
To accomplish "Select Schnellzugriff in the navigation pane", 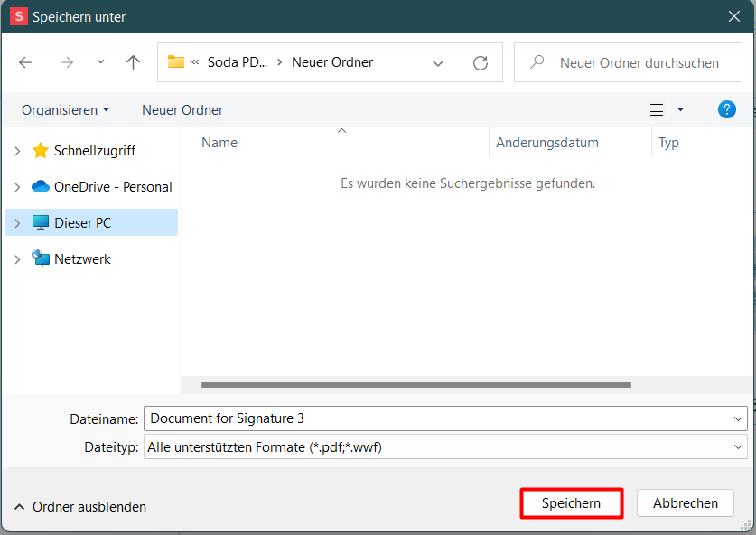I will pyautogui.click(x=95, y=151).
